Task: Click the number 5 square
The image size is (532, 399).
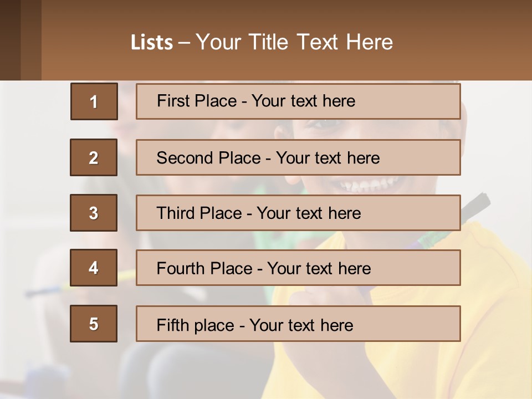Action: [x=94, y=324]
